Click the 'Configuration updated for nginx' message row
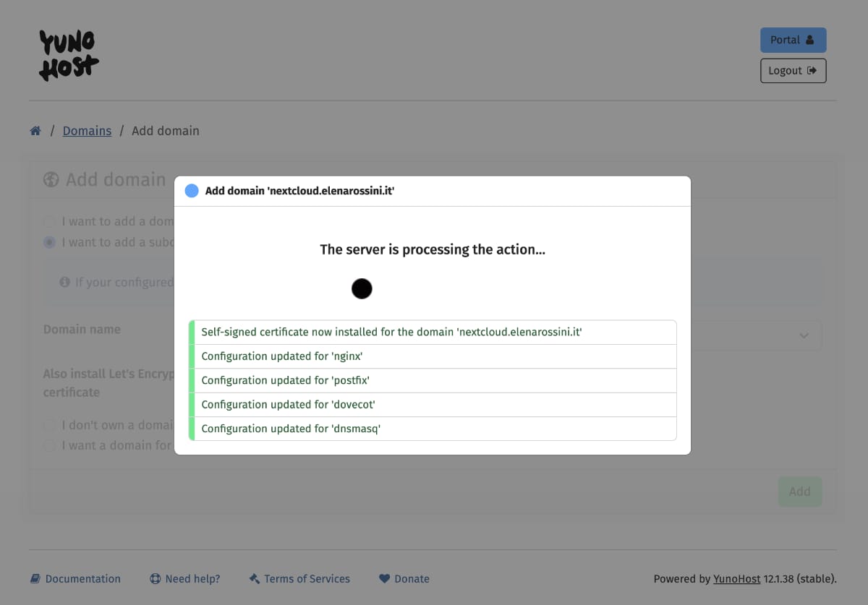Viewport: 868px width, 605px height. pyautogui.click(x=433, y=356)
